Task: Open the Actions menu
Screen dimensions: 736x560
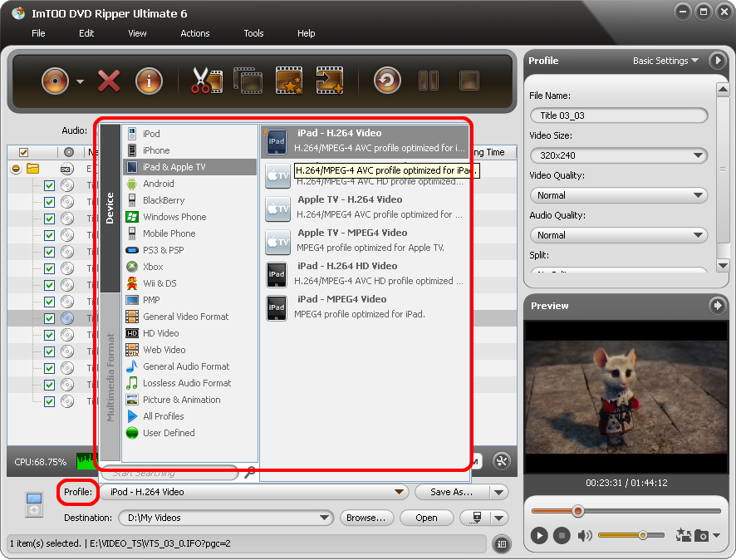Action: pyautogui.click(x=195, y=33)
